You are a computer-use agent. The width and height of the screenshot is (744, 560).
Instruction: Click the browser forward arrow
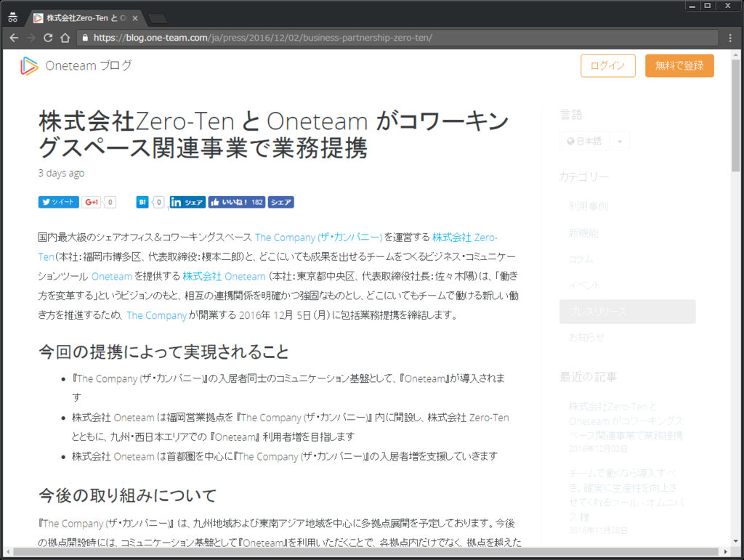[x=31, y=38]
